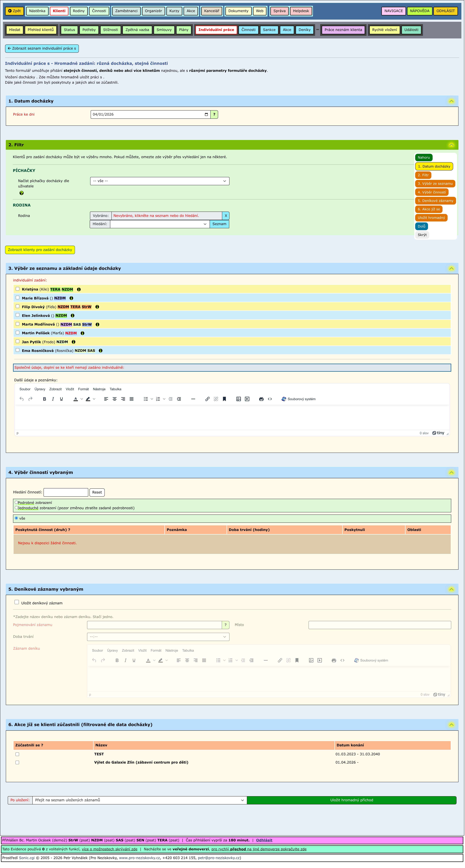This screenshot has height=868, width=465.
Task: Check the box for Filip Divoký
Action: (x=18, y=307)
